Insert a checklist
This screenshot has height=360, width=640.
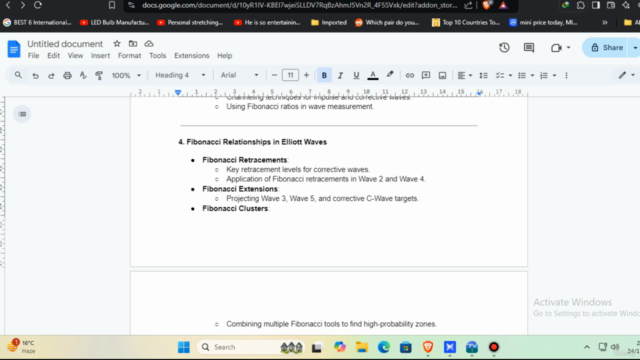click(x=500, y=76)
